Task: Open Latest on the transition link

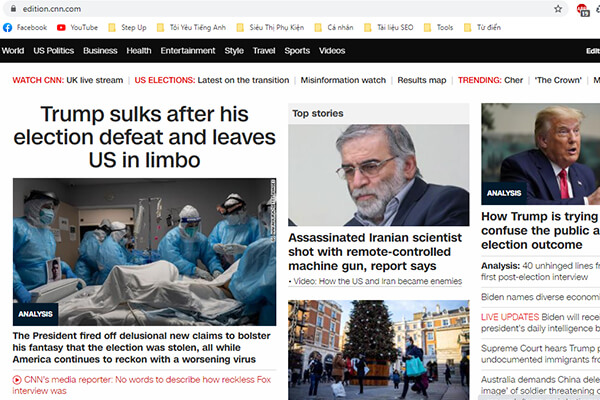Action: (243, 80)
